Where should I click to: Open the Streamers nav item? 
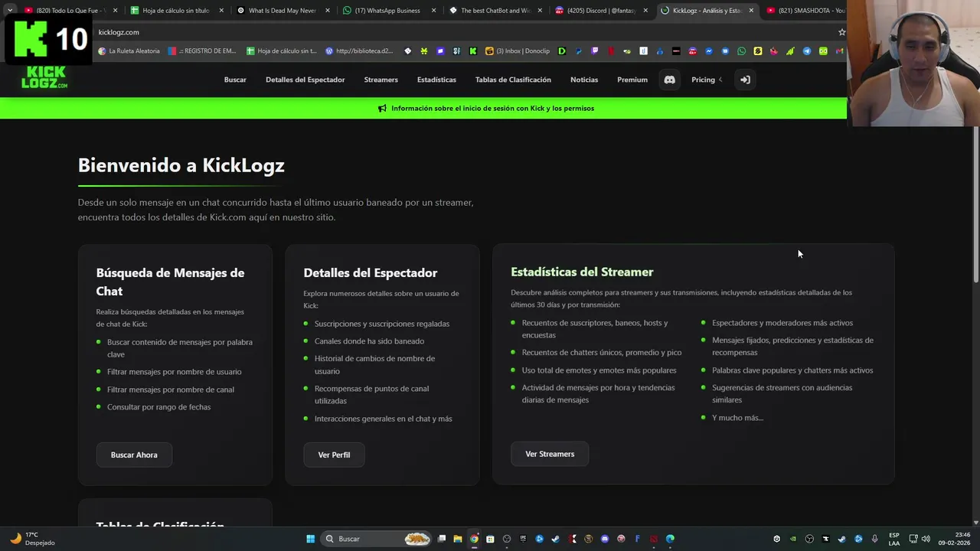coord(381,80)
